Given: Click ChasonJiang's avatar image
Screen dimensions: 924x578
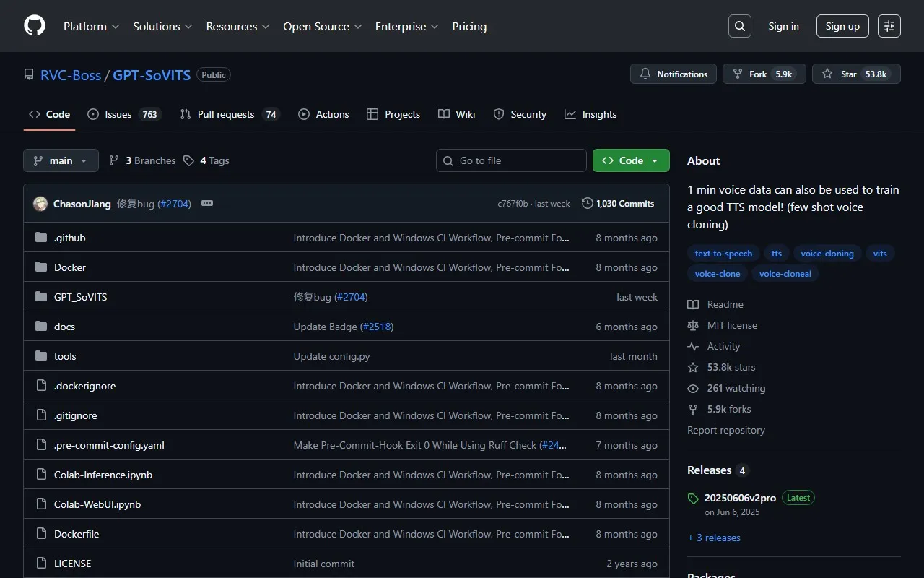Looking at the screenshot, I should pyautogui.click(x=40, y=204).
